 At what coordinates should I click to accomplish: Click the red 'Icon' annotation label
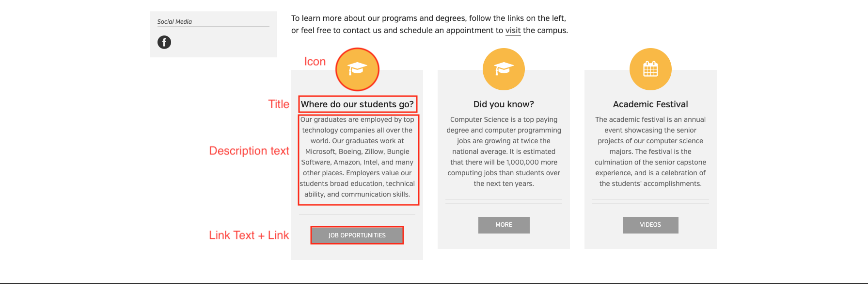(x=315, y=62)
